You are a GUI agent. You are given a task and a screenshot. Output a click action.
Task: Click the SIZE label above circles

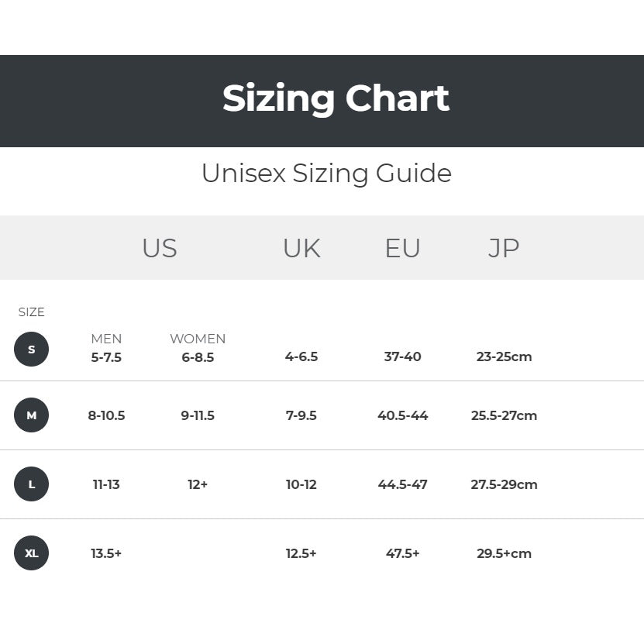coord(32,312)
